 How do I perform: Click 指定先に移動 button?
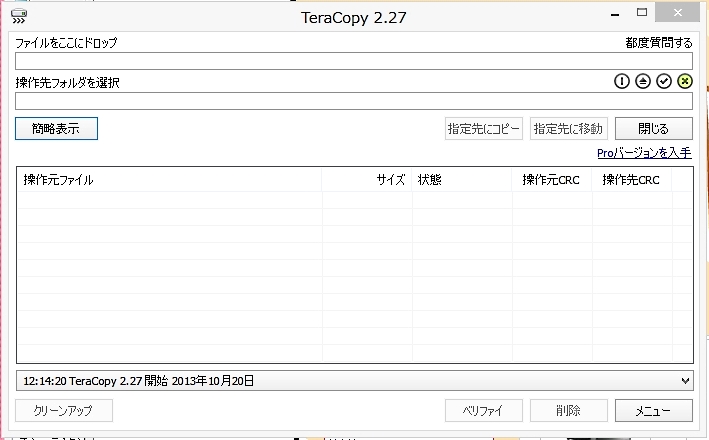tap(568, 129)
